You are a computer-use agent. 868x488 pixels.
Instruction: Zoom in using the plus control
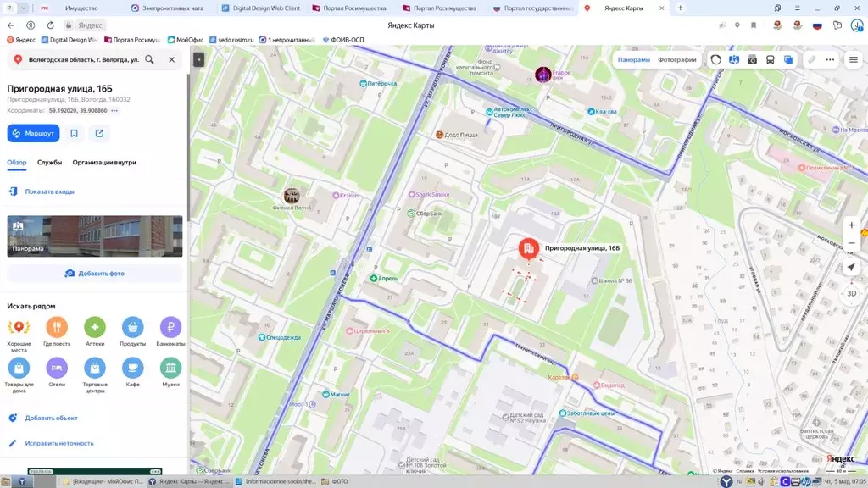pos(851,225)
